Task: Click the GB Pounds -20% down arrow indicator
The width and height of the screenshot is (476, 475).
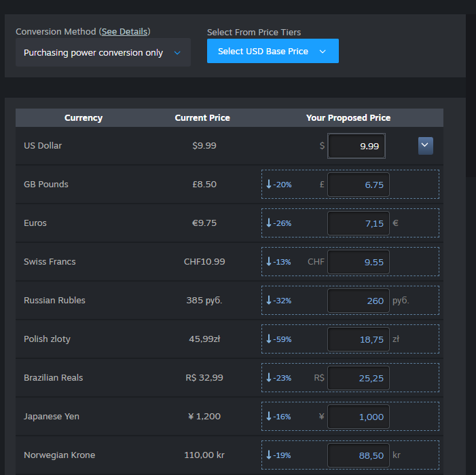Action: point(269,184)
